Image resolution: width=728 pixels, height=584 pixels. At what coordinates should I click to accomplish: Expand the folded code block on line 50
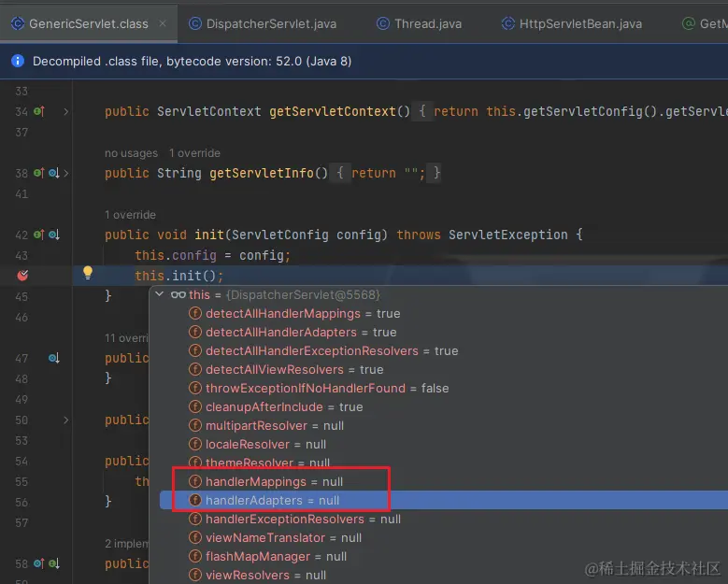click(66, 420)
